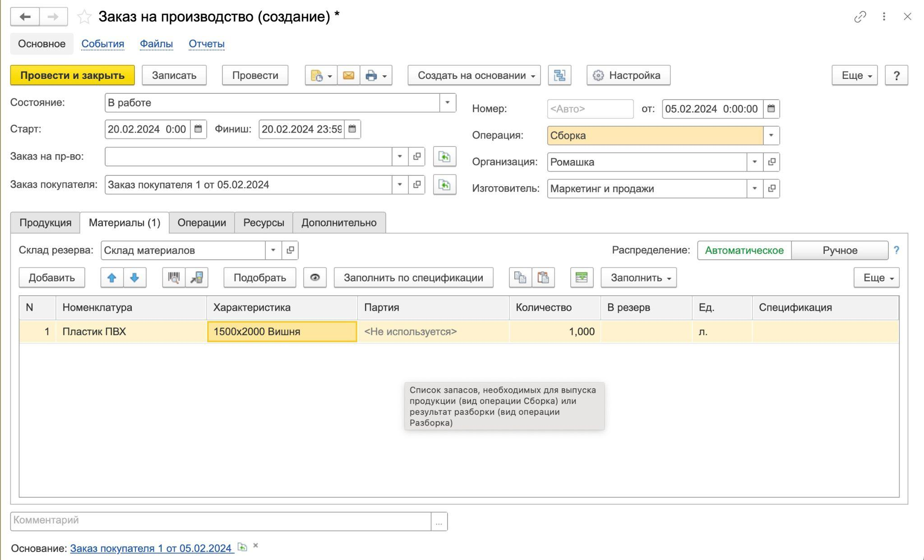924x560 pixels.
Task: Copy rows to clipboard icon
Action: 520,278
